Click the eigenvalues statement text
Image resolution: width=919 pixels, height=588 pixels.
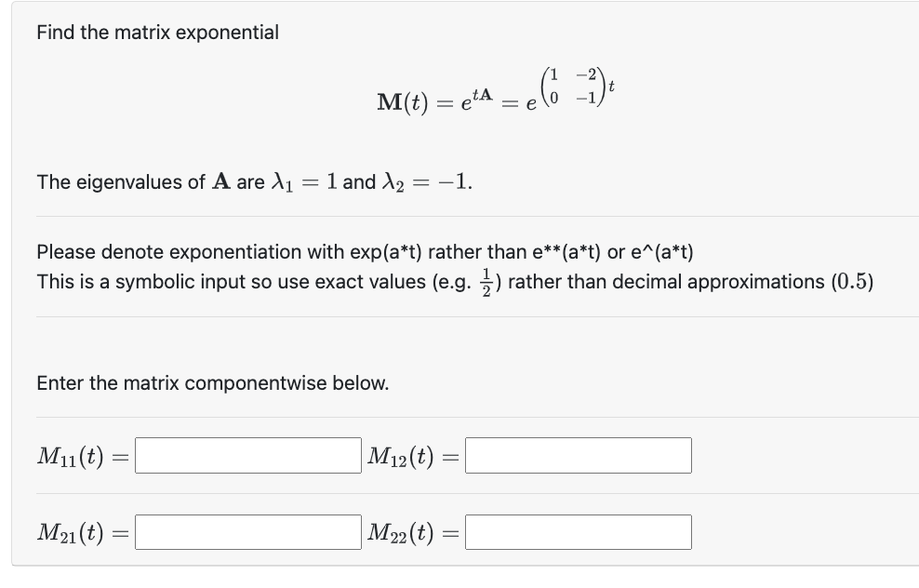pyautogui.click(x=254, y=181)
